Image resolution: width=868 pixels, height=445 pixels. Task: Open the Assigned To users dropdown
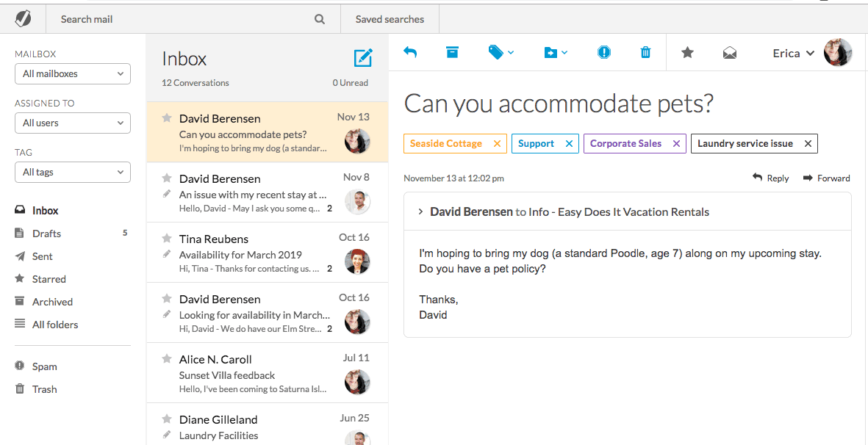click(72, 123)
